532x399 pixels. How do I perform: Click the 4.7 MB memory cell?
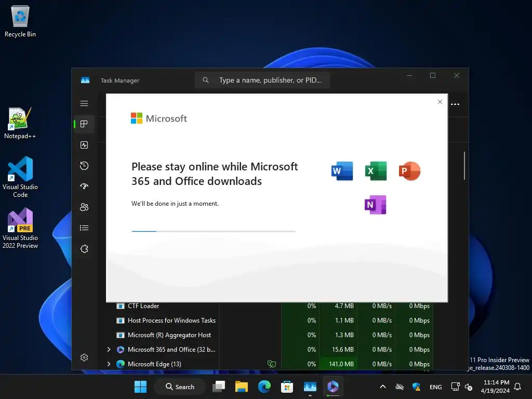[339, 305]
